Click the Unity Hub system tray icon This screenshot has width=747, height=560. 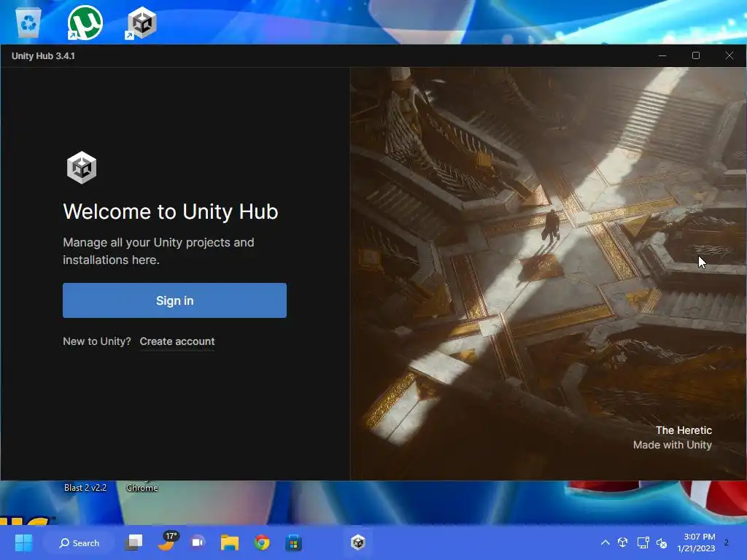[x=623, y=542]
